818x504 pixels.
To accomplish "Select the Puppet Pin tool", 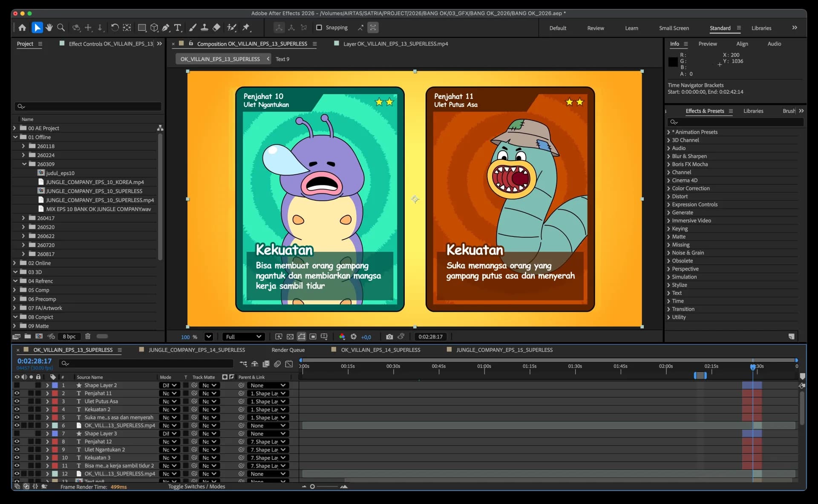I will 246,28.
